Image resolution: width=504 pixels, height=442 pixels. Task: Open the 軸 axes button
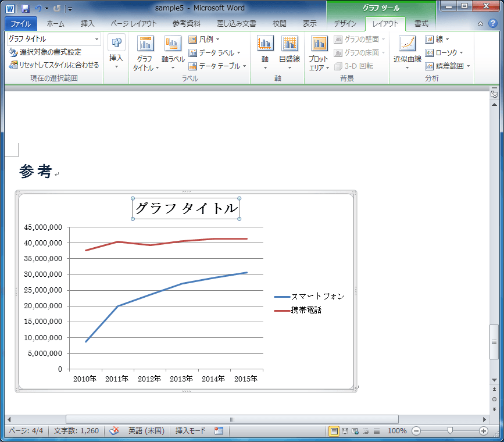265,53
